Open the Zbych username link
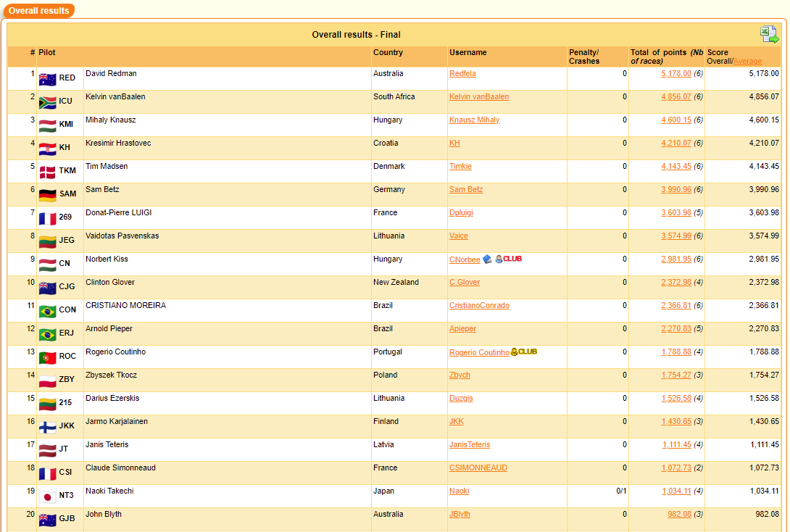 460,375
